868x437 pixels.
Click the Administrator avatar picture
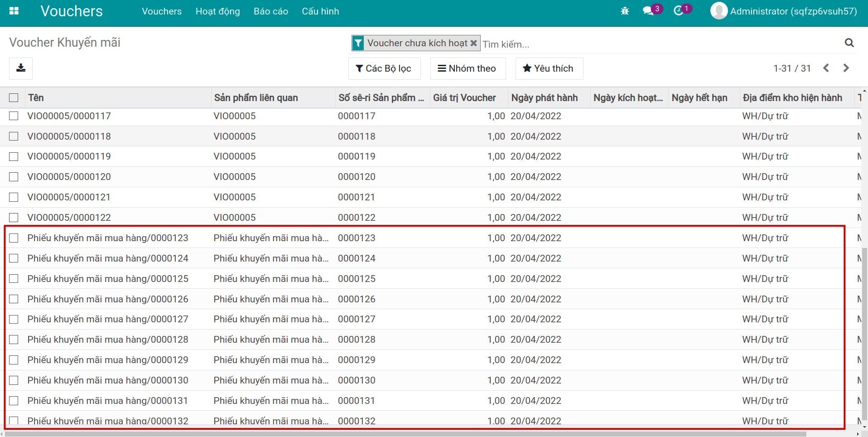719,11
